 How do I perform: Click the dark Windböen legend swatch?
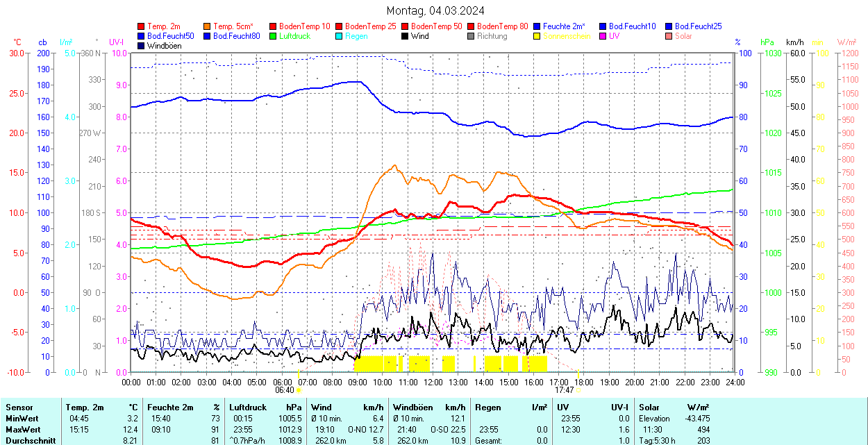pyautogui.click(x=142, y=46)
